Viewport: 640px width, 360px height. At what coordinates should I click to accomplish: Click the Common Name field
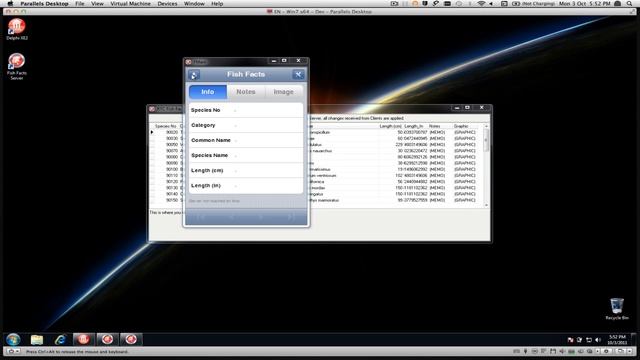pyautogui.click(x=246, y=140)
